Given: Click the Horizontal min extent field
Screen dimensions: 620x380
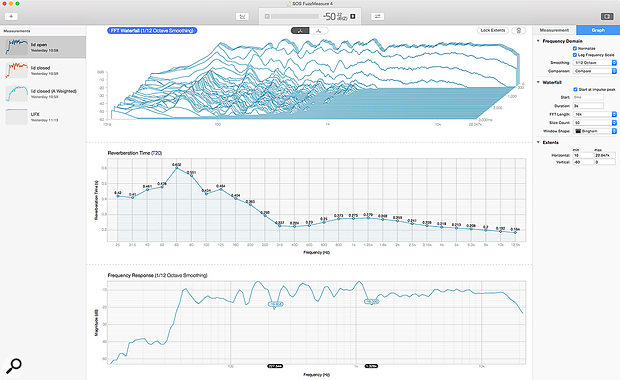Looking at the screenshot, I should pyautogui.click(x=583, y=155).
